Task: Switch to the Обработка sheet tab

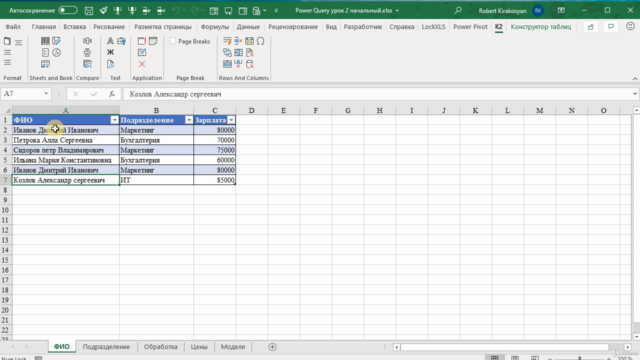Action: 160,347
